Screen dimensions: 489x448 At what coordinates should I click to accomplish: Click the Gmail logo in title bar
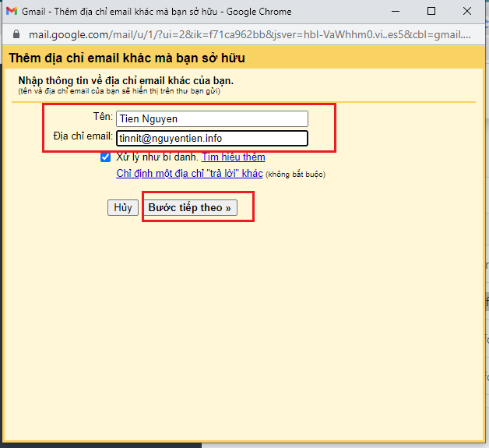pyautogui.click(x=12, y=11)
